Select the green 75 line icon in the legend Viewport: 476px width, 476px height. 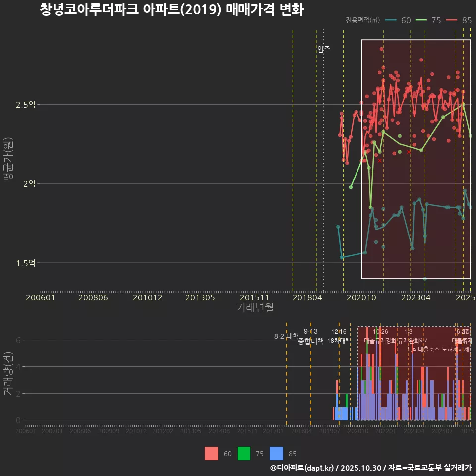[x=421, y=21]
